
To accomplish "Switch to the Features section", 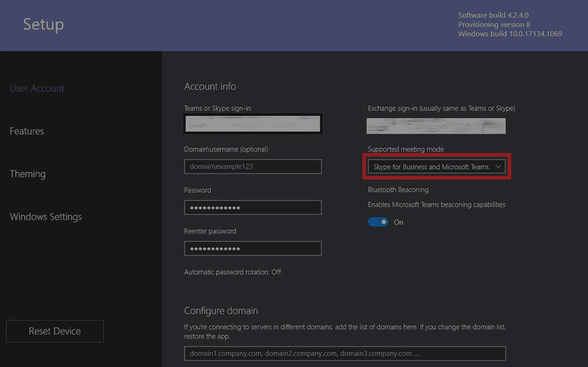I will [26, 131].
